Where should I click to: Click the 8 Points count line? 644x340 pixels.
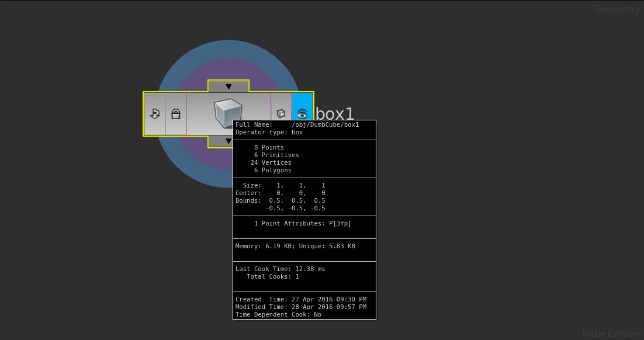[x=269, y=147]
